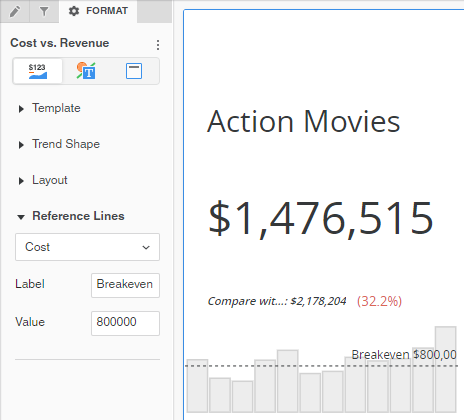Open the filter funnel tab
The width and height of the screenshot is (464, 420).
(x=44, y=11)
